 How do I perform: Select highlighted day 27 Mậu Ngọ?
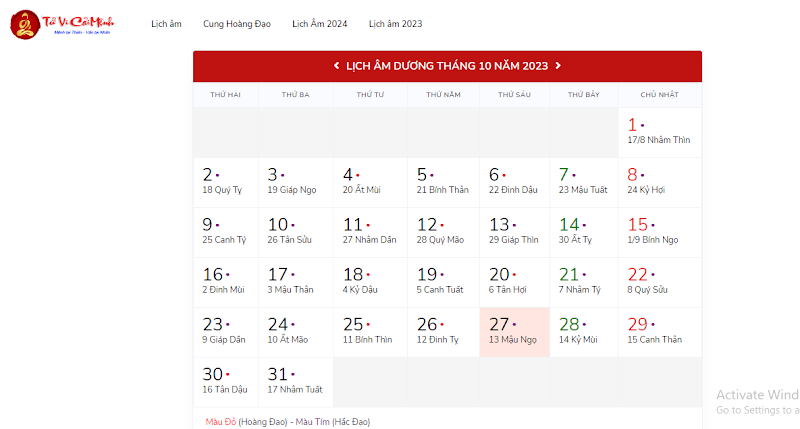(514, 332)
